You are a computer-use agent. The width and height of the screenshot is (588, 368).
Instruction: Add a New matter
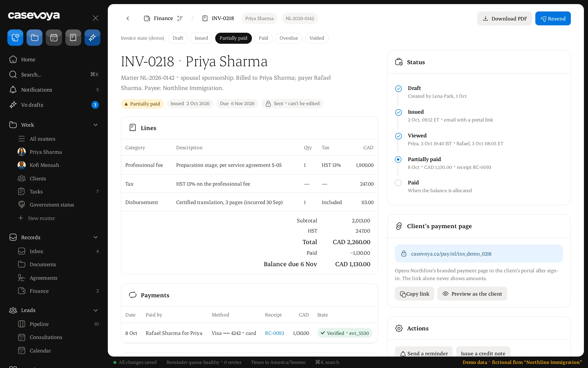(58, 218)
